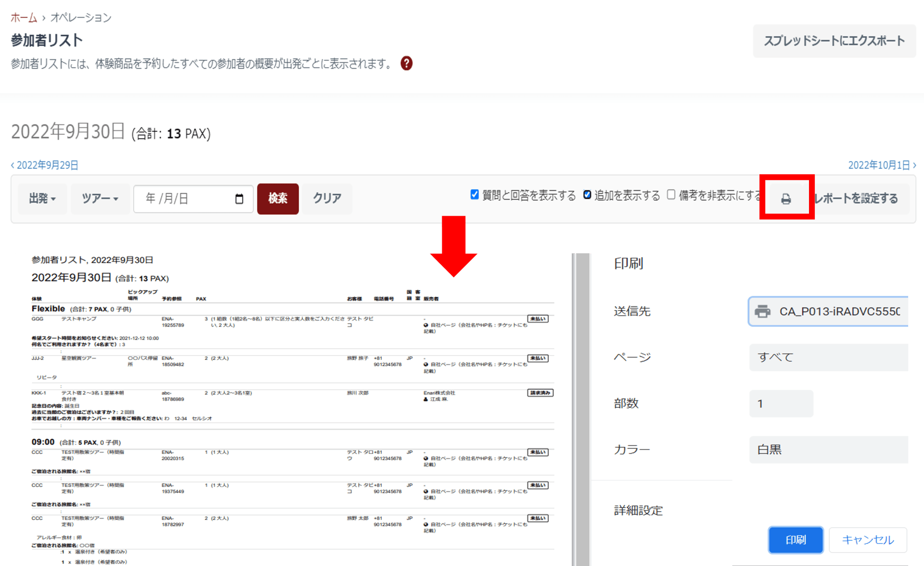Click the blue 印刷 button
This screenshot has width=924, height=566.
(796, 540)
